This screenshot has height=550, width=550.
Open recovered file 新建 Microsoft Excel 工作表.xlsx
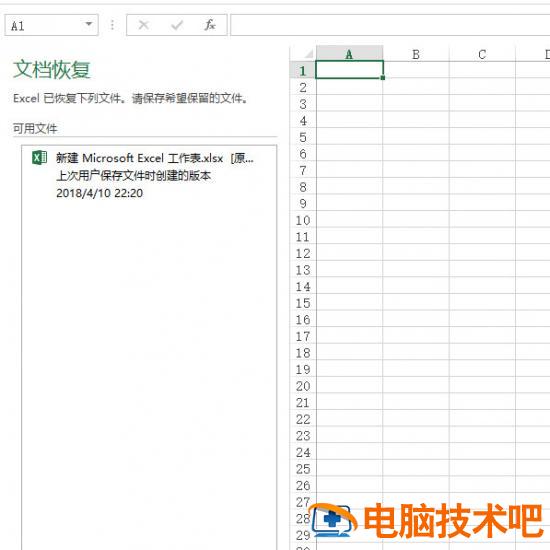[154, 159]
